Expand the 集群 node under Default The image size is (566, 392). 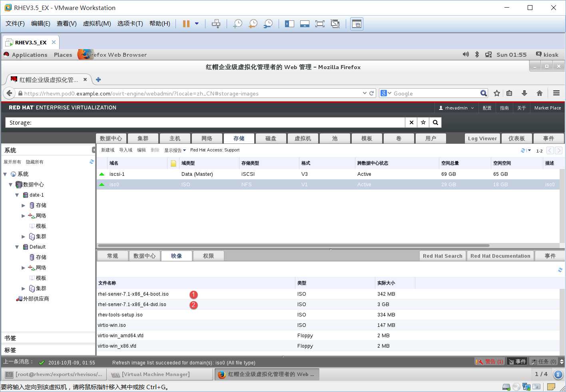click(x=23, y=289)
